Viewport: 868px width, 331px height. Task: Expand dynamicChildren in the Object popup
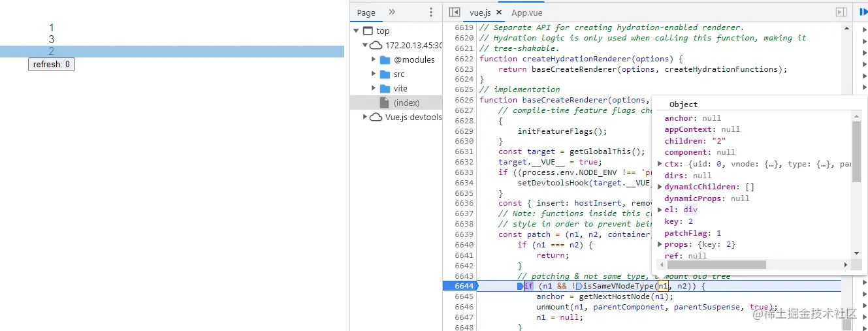[x=660, y=187]
